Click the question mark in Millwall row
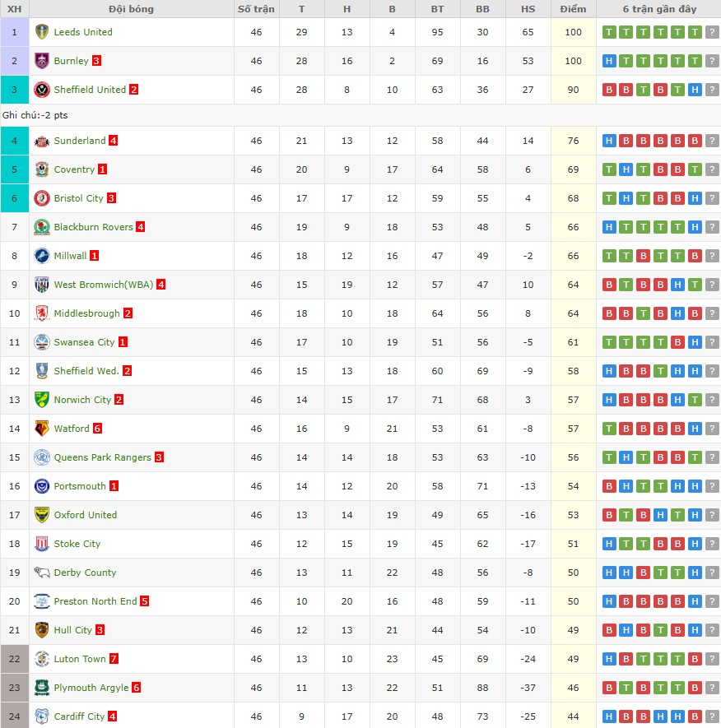 pos(712,256)
